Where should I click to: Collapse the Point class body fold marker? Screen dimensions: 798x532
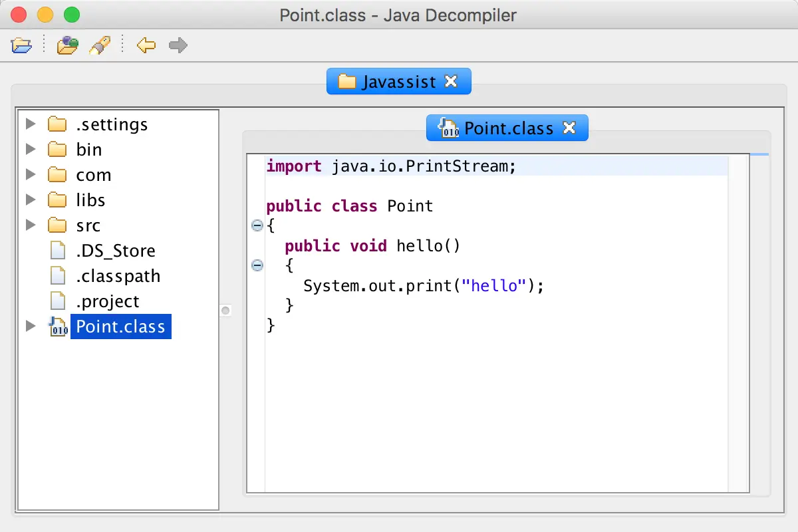[x=257, y=226]
